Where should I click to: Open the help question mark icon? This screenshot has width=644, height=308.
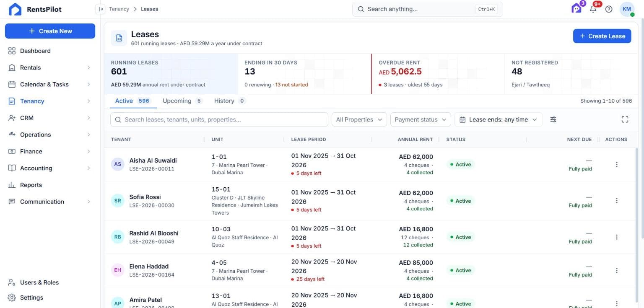609,9
